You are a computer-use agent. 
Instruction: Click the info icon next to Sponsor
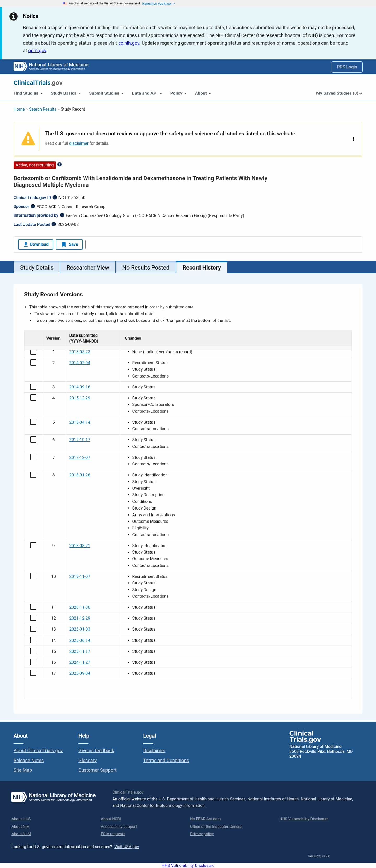point(33,206)
